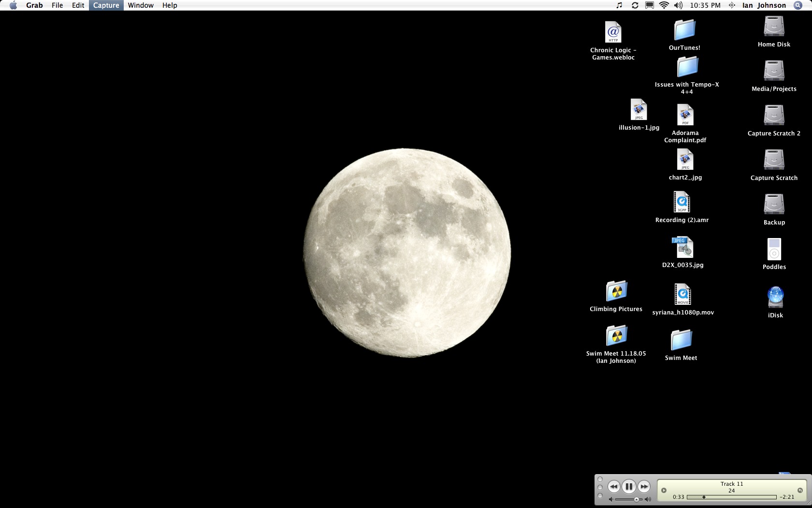The height and width of the screenshot is (508, 812).
Task: Select the Media/Projects drive icon
Action: point(774,71)
